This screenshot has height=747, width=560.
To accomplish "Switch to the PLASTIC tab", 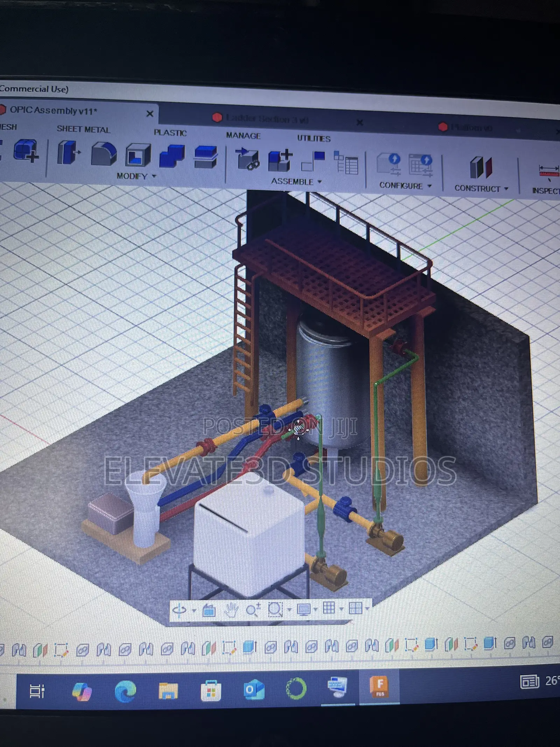I will coord(170,133).
